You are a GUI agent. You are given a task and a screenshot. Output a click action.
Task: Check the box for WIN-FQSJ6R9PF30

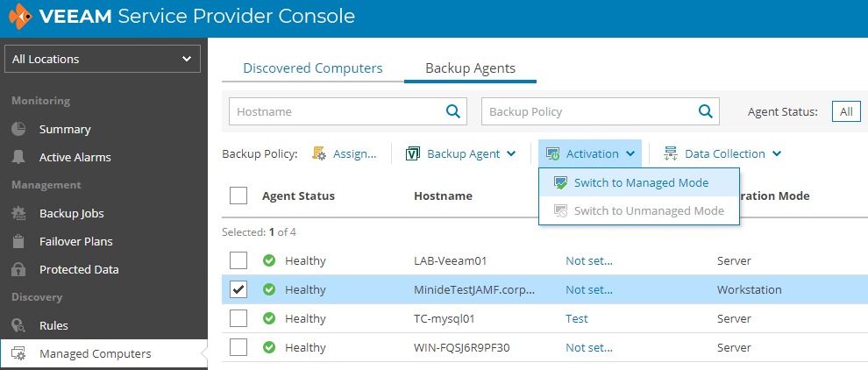point(238,347)
